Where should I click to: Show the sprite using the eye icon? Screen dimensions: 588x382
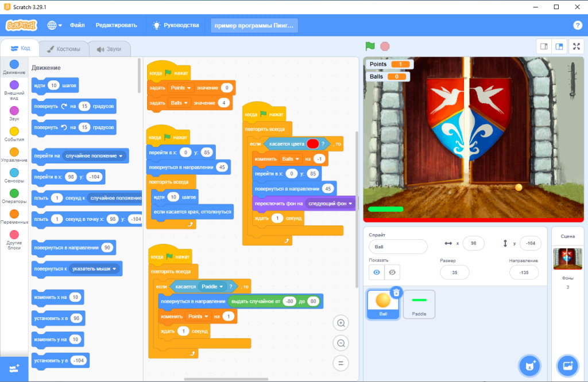pos(377,272)
